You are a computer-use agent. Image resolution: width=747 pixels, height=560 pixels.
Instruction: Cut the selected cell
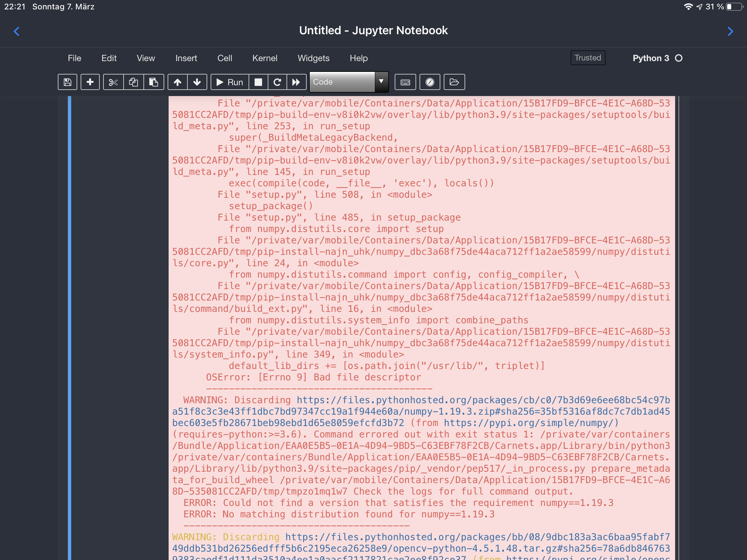click(x=113, y=82)
